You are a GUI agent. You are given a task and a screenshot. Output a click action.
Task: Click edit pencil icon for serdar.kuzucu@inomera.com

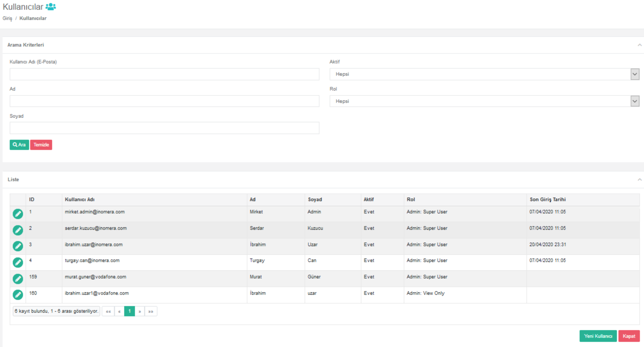tap(18, 230)
